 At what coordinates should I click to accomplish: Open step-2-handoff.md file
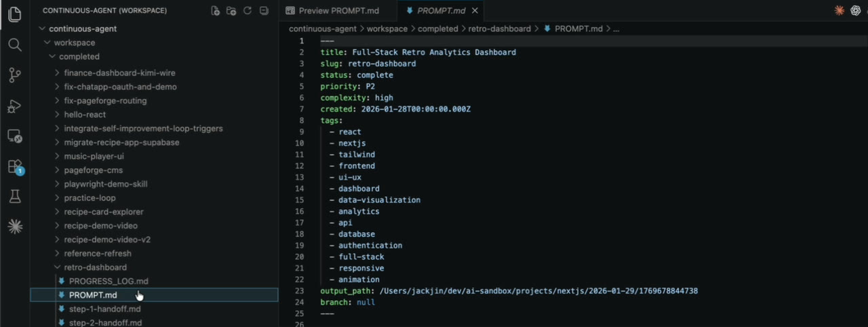pyautogui.click(x=105, y=323)
